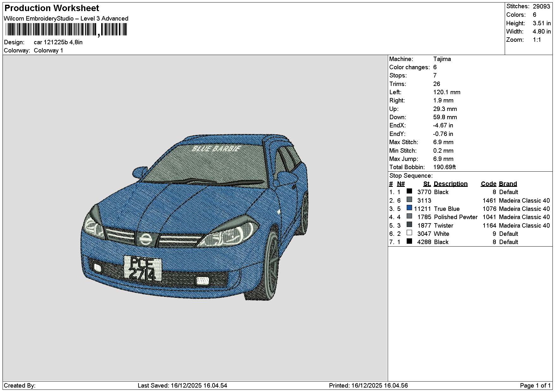
Task: Click the Down value '59.8 mm'
Action: pos(445,117)
